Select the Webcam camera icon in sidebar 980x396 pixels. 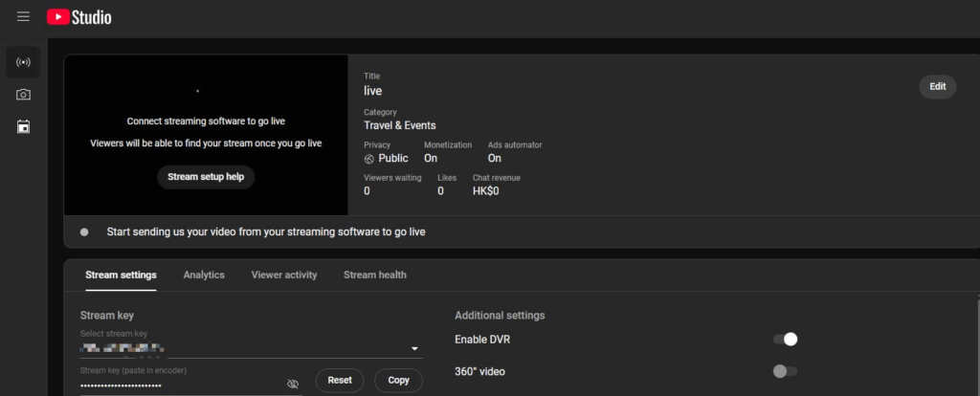tap(23, 95)
